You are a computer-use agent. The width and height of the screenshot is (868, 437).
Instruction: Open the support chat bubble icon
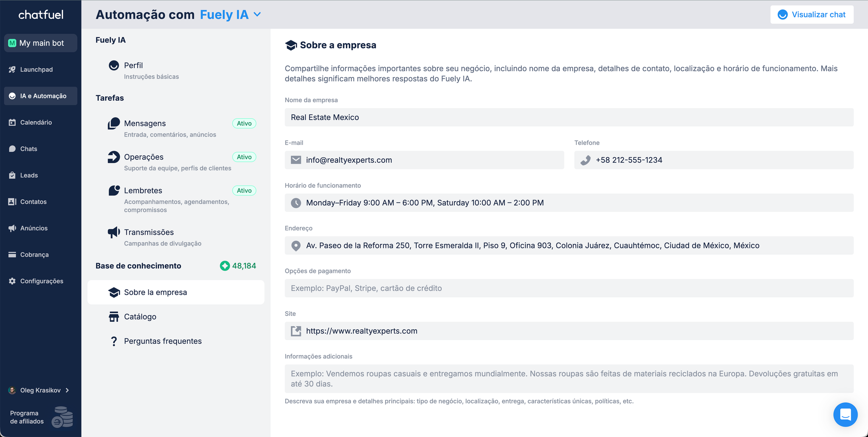[x=845, y=415]
